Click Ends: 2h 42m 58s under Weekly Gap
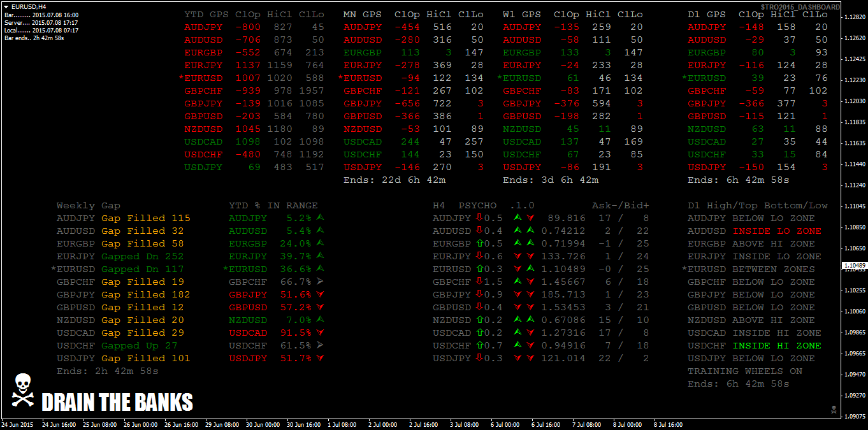 click(108, 371)
